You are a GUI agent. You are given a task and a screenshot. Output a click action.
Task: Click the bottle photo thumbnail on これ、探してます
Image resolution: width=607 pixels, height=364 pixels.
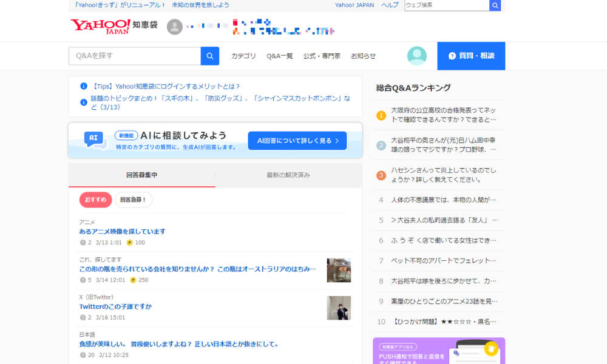click(x=339, y=271)
